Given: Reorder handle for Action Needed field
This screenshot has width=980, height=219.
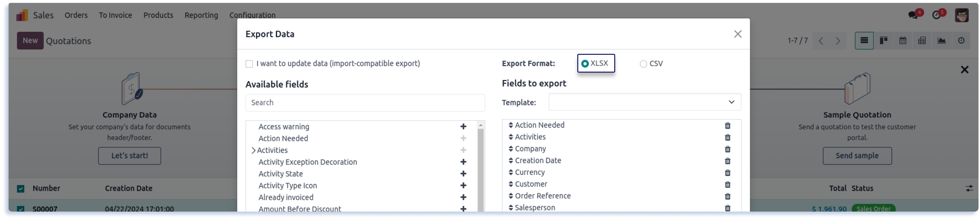Looking at the screenshot, I should pos(511,125).
